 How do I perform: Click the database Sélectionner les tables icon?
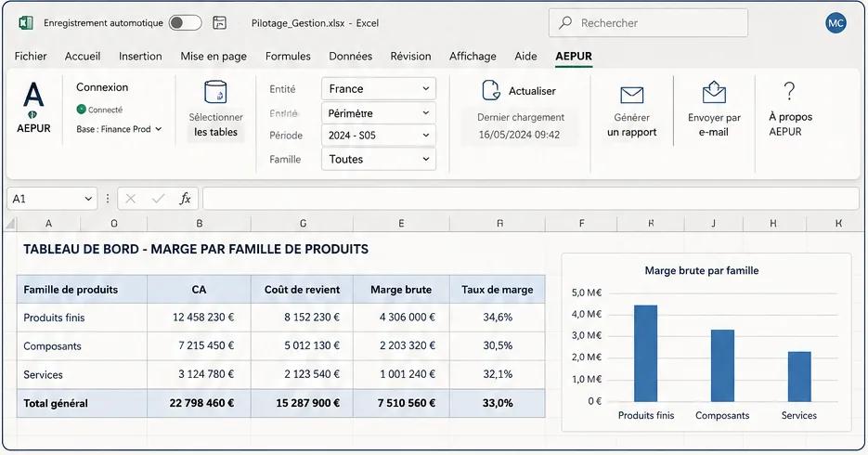click(x=215, y=92)
